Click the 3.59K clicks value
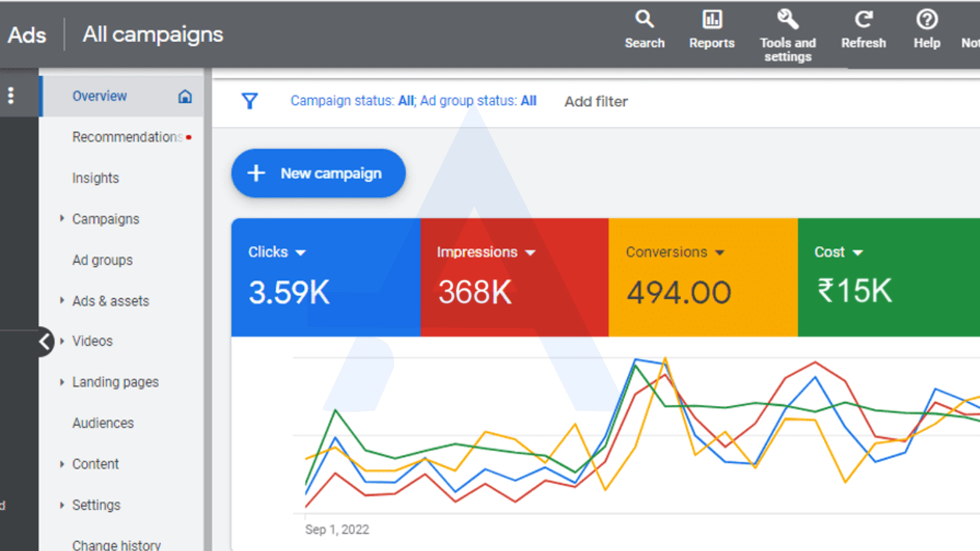Image resolution: width=980 pixels, height=551 pixels. click(x=289, y=292)
